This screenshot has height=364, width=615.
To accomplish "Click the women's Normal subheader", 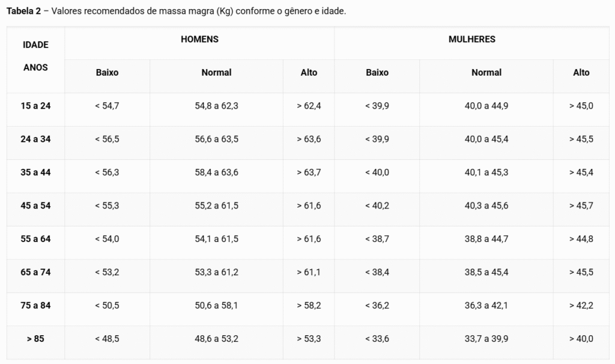I will coord(486,73).
